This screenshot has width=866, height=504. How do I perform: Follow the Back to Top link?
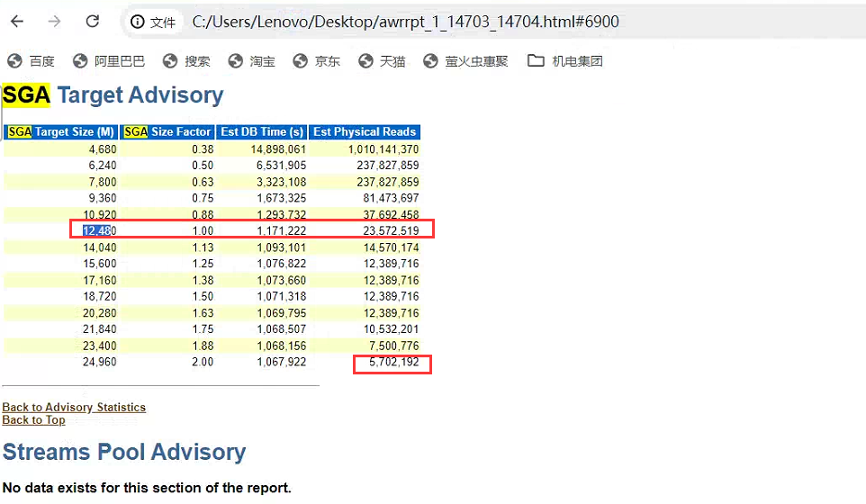[x=33, y=420]
